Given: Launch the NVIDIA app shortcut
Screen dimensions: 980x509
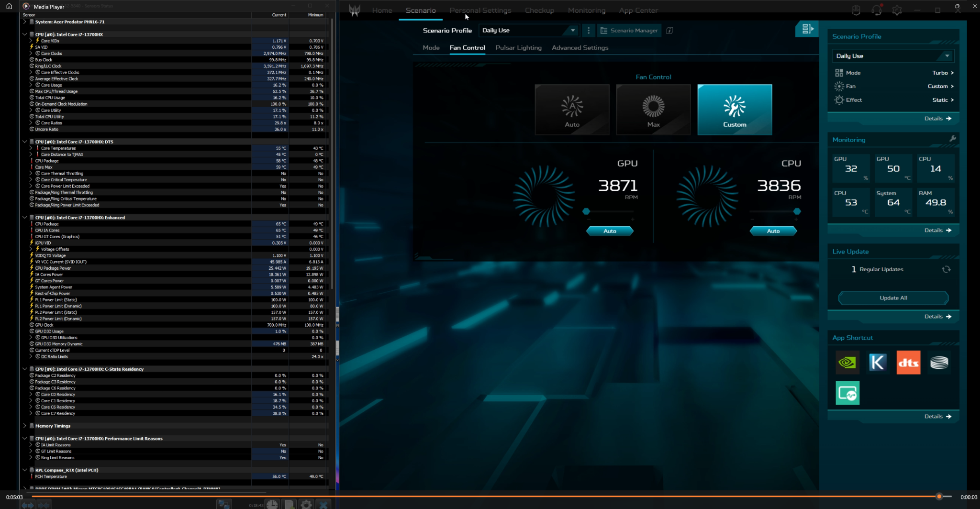Looking at the screenshot, I should (x=847, y=363).
